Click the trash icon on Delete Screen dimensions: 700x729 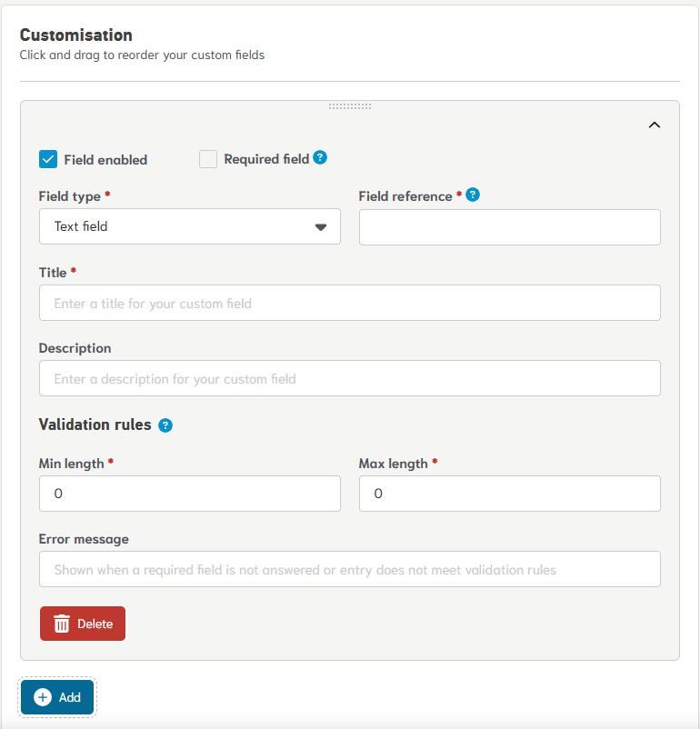[x=62, y=624]
